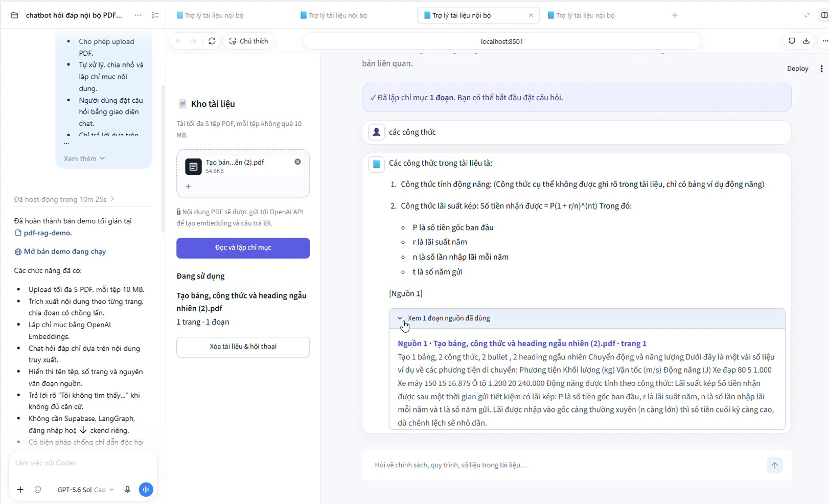Click the Chú thích button
This screenshot has height=504, width=829.
(249, 41)
